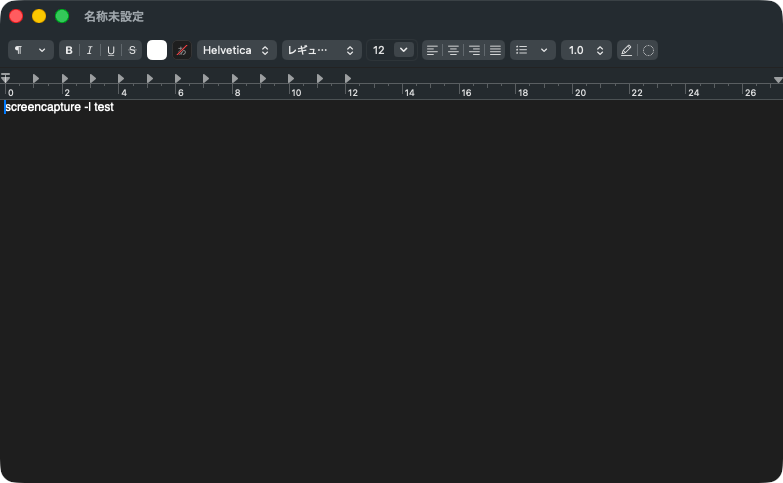This screenshot has width=783, height=483.
Task: Open the white text color swatch
Action: [157, 50]
